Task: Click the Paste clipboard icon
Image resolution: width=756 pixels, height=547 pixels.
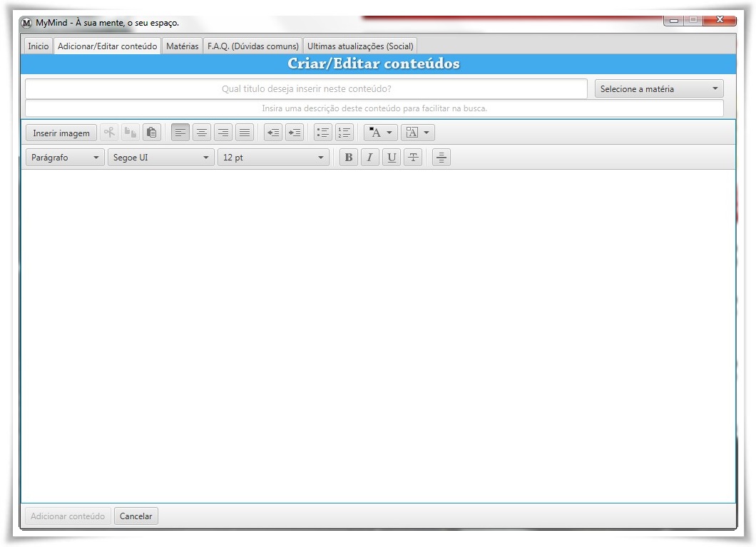Action: [x=152, y=133]
